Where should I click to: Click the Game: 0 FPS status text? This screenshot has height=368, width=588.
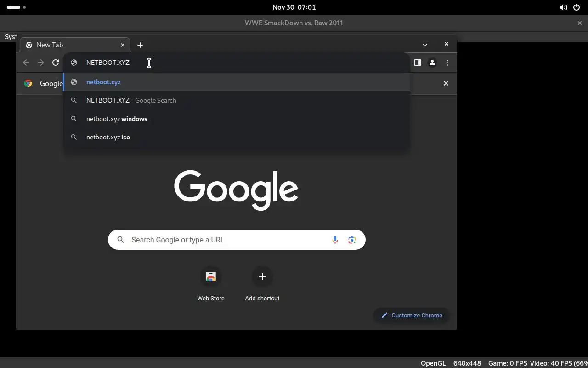pos(508,363)
